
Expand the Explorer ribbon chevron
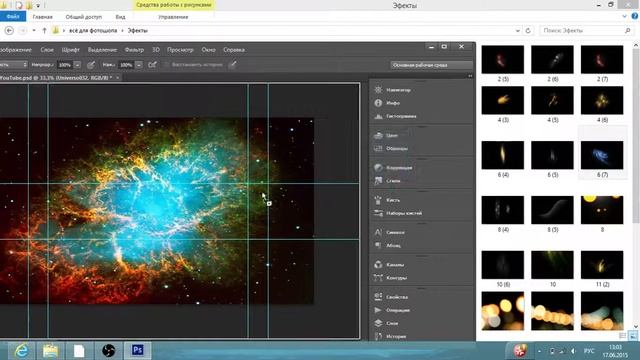point(624,16)
